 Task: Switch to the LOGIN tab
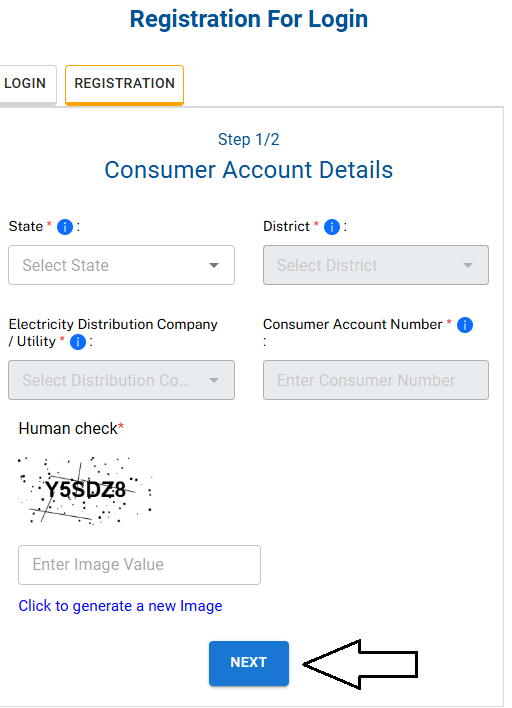[25, 84]
